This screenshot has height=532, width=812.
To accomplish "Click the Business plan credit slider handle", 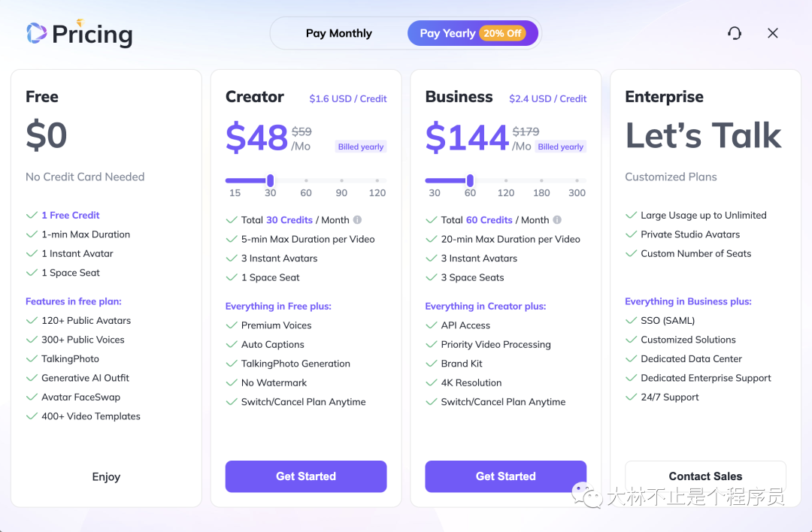I will (470, 180).
